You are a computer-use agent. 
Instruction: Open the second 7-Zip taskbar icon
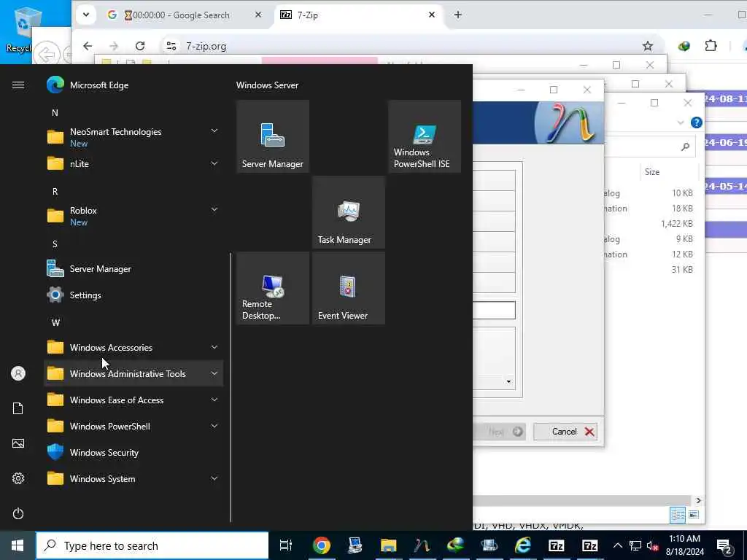[x=589, y=545]
